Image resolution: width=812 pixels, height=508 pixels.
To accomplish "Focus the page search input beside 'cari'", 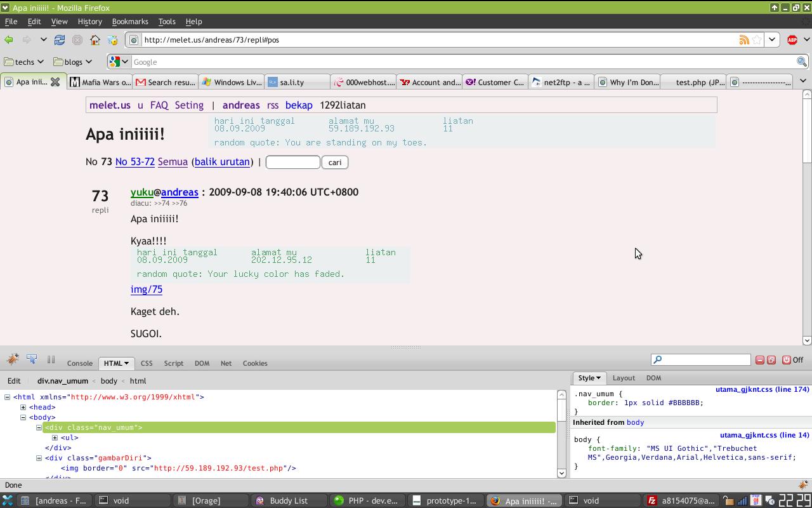I will click(x=292, y=163).
